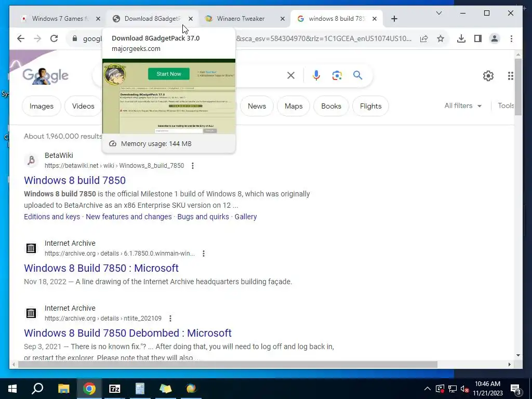The height and width of the screenshot is (399, 532).
Task: Open the notification center icon
Action: click(516, 389)
